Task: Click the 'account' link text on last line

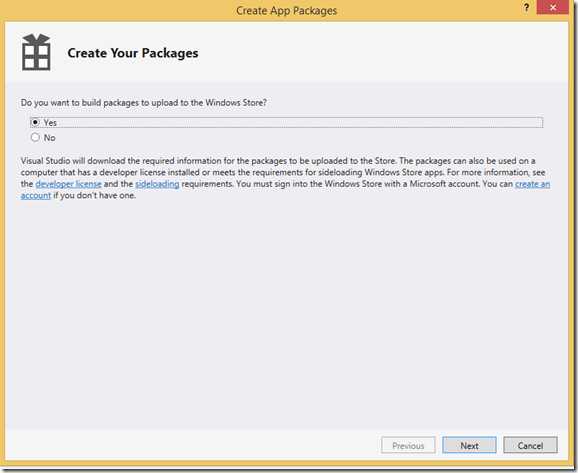Action: 36,195
